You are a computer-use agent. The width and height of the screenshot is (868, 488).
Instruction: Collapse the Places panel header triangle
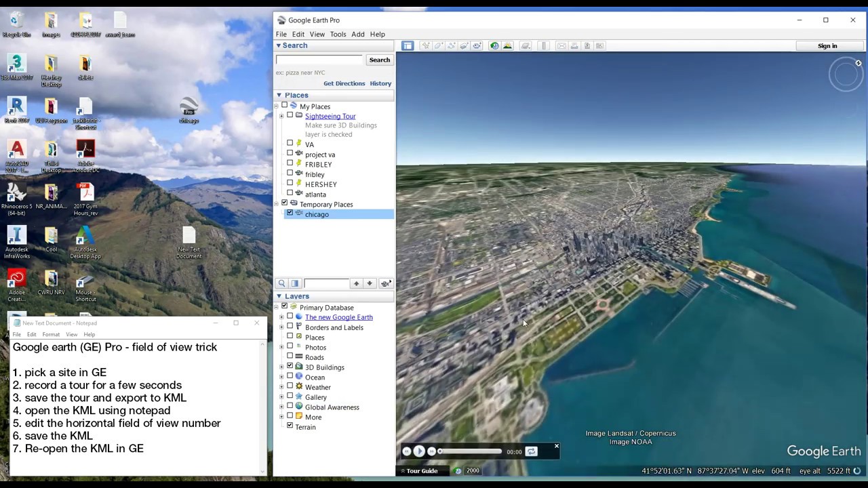tap(279, 96)
